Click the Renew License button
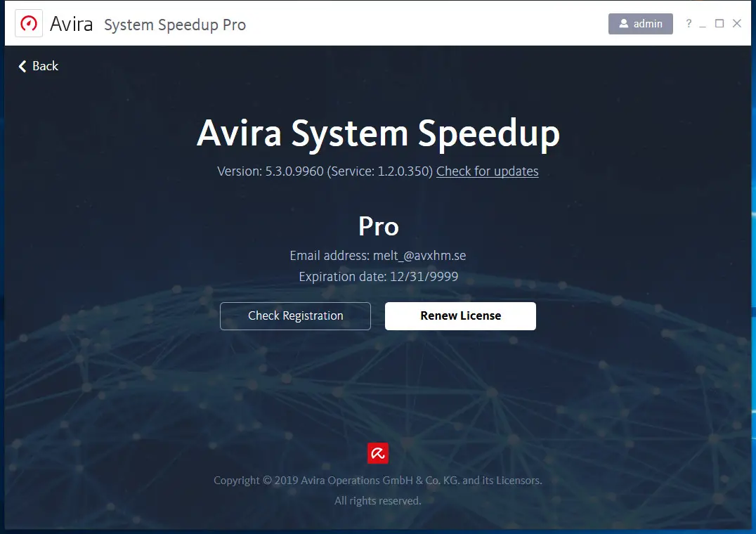 click(x=460, y=316)
